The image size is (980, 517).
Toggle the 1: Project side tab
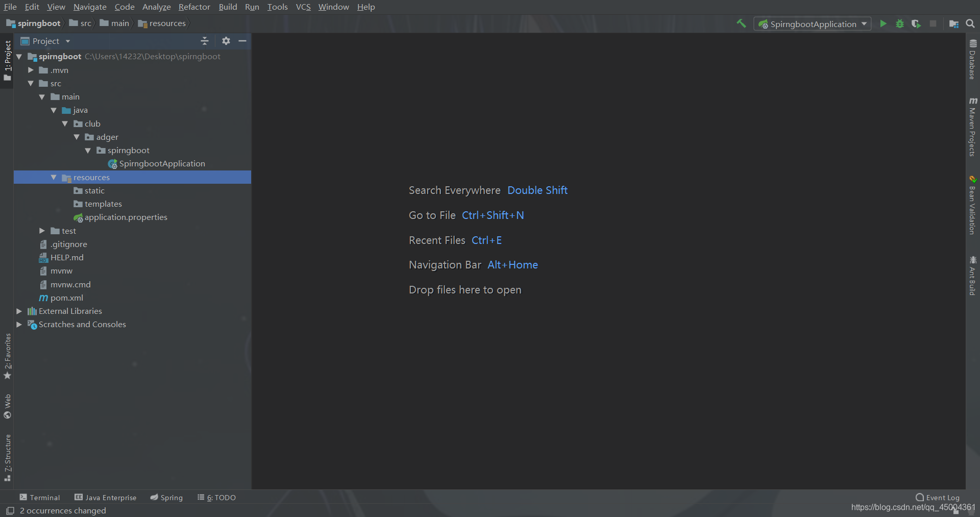pos(7,60)
